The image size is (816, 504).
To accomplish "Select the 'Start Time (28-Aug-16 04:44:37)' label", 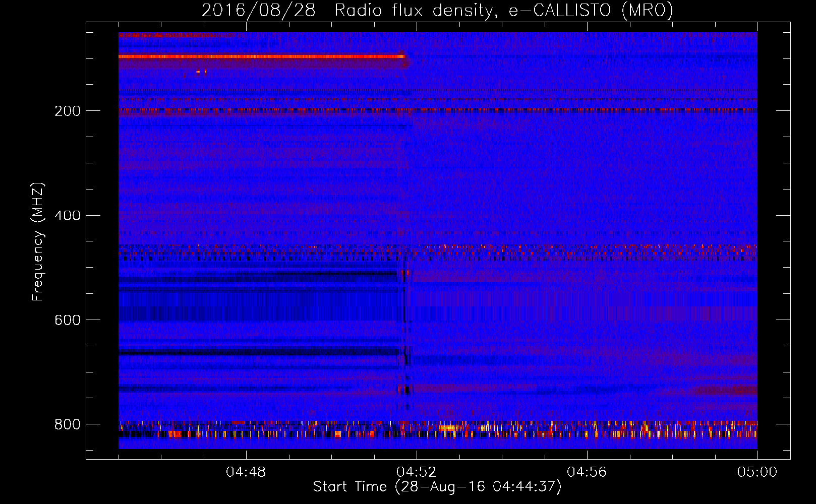I will pos(437,487).
